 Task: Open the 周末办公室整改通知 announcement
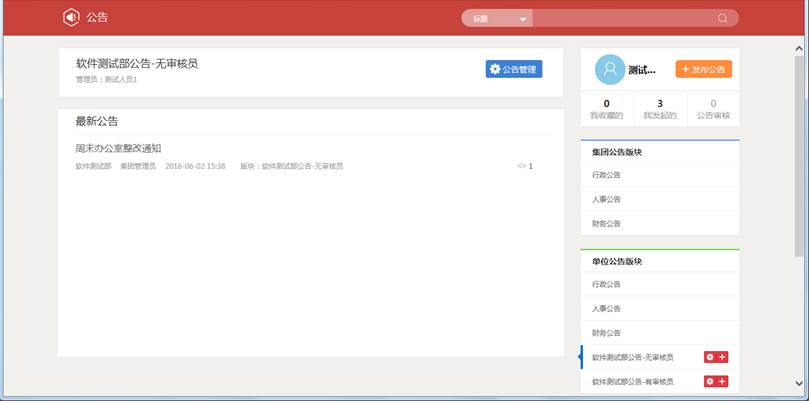click(x=118, y=148)
